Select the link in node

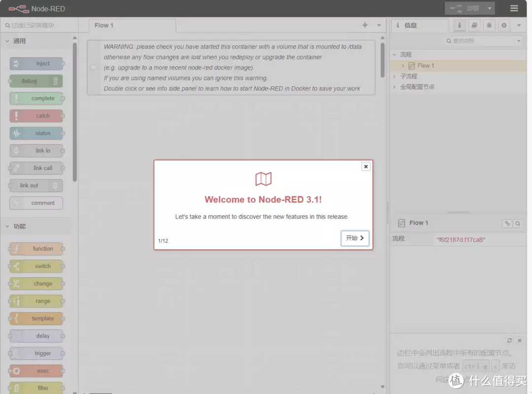pyautogui.click(x=36, y=151)
